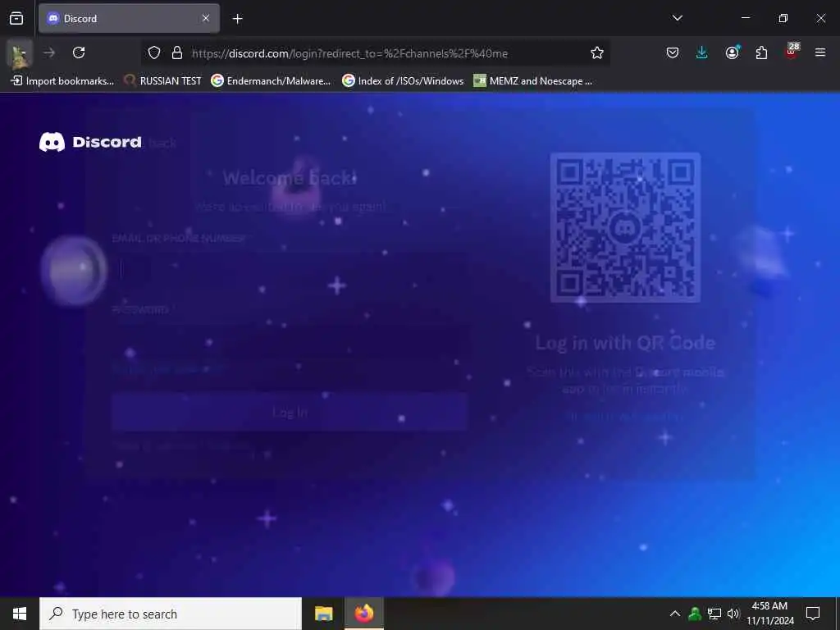Open tracking protection shield icon

[154, 52]
